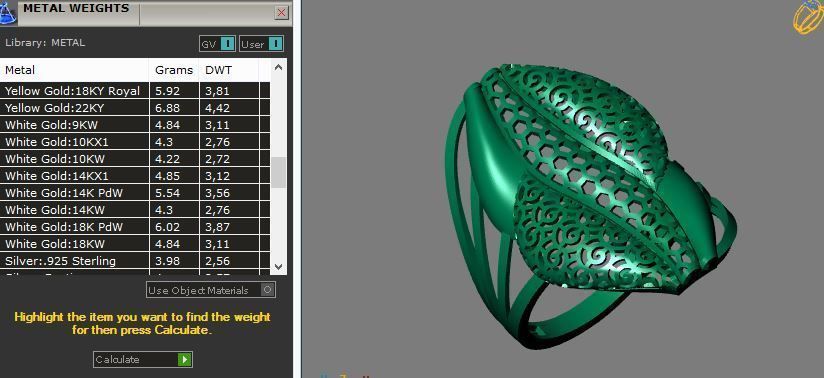
Task: Click the Calculate button
Action: (x=143, y=360)
